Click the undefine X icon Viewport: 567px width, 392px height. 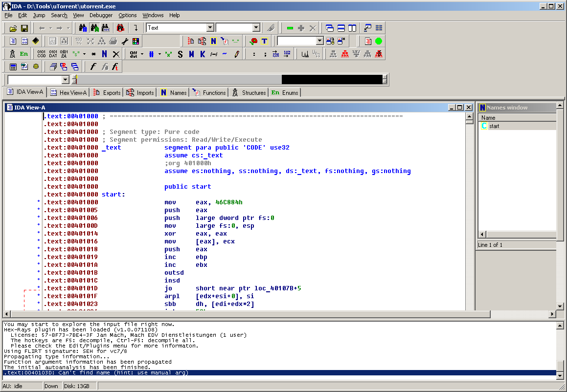pos(116,54)
